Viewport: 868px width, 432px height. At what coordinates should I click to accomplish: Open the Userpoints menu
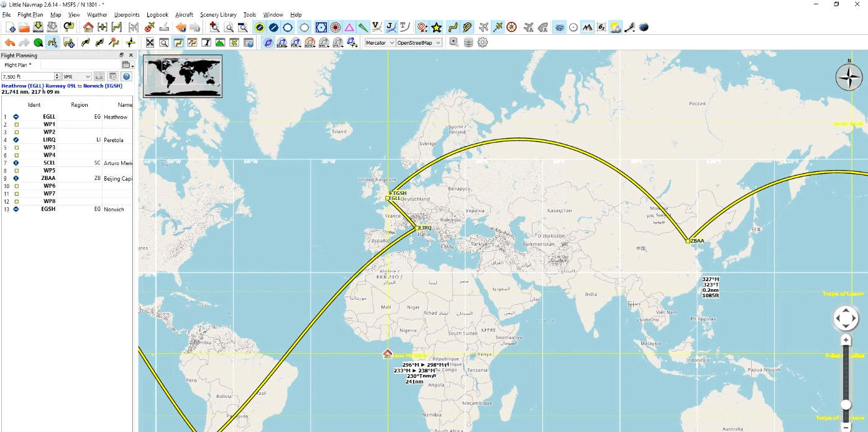pos(127,14)
